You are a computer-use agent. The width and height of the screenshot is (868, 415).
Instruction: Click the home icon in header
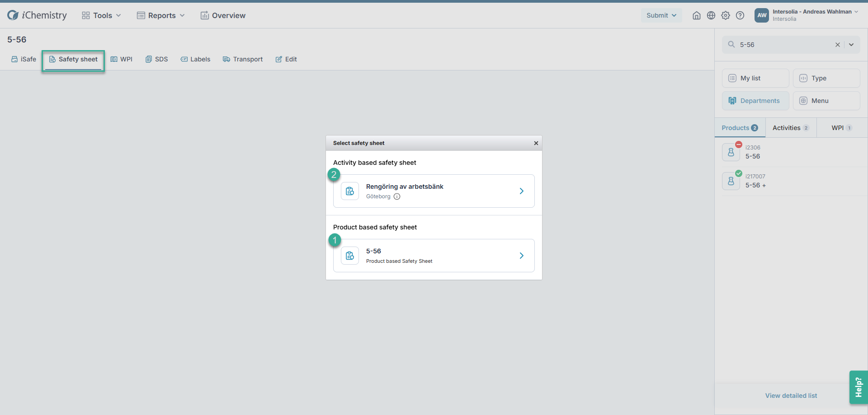(697, 15)
